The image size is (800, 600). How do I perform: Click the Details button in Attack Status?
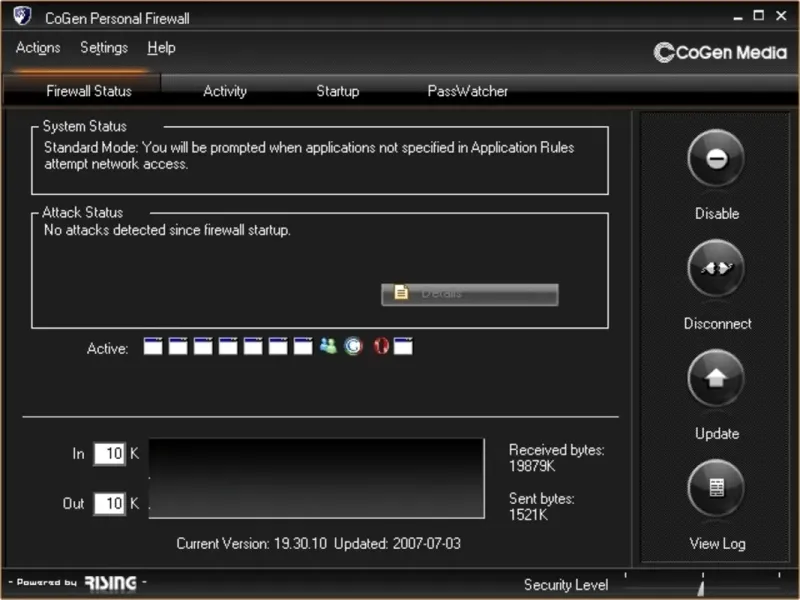470,294
